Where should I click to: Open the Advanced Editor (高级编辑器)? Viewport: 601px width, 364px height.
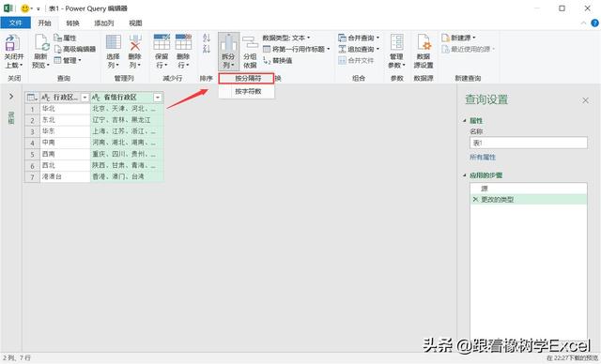(75, 49)
